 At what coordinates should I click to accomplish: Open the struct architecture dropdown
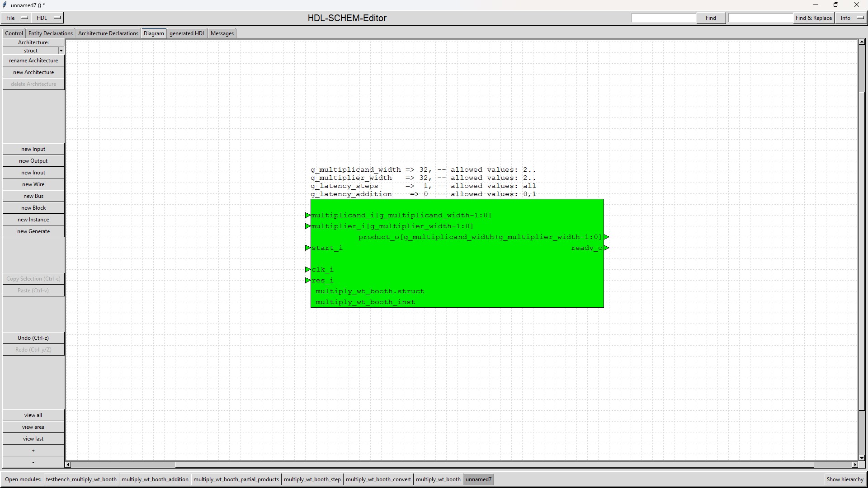[61, 51]
